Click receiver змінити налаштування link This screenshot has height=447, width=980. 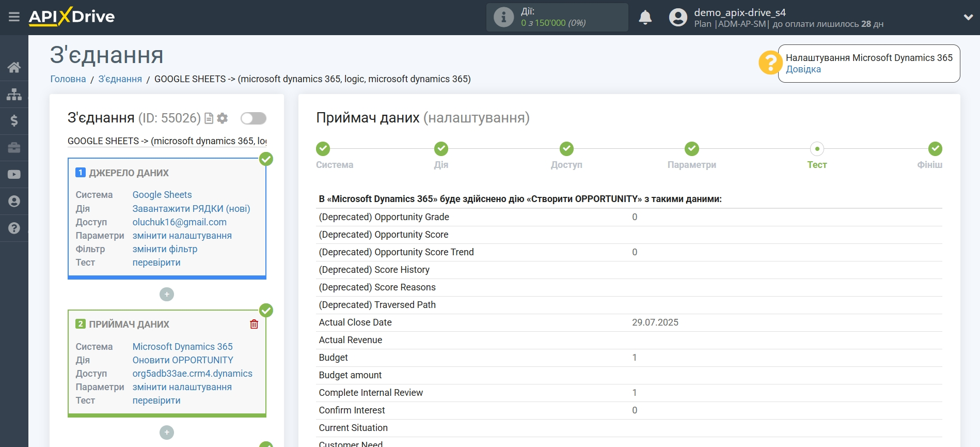point(182,387)
